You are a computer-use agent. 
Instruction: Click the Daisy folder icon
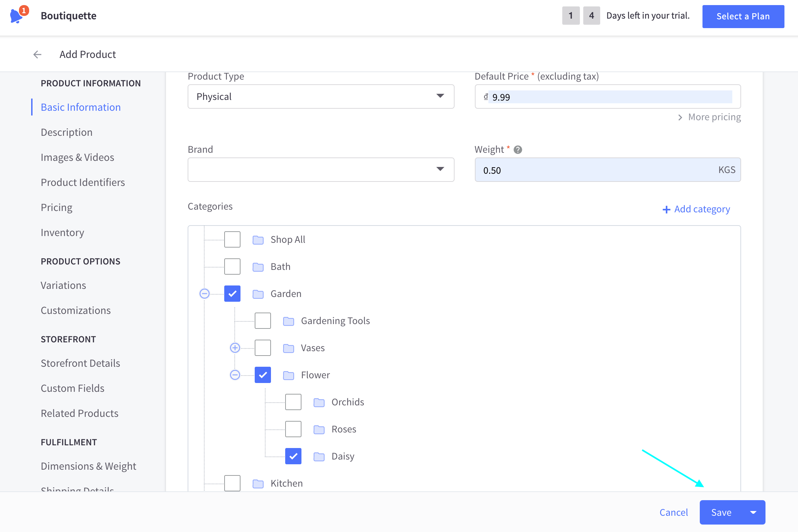coord(319,456)
